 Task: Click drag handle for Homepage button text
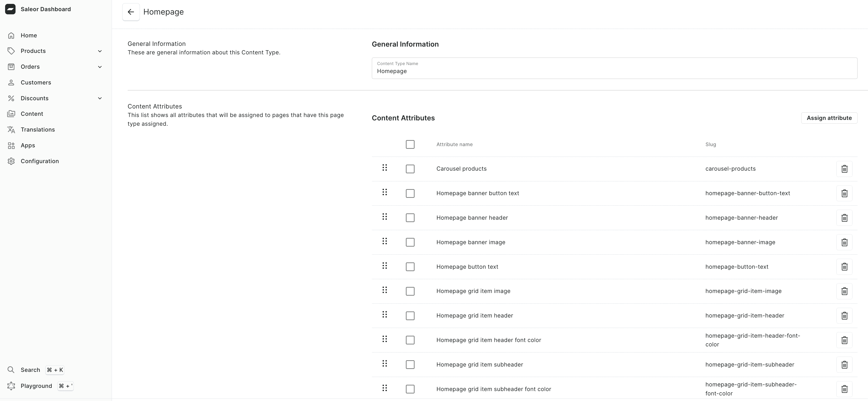point(384,266)
